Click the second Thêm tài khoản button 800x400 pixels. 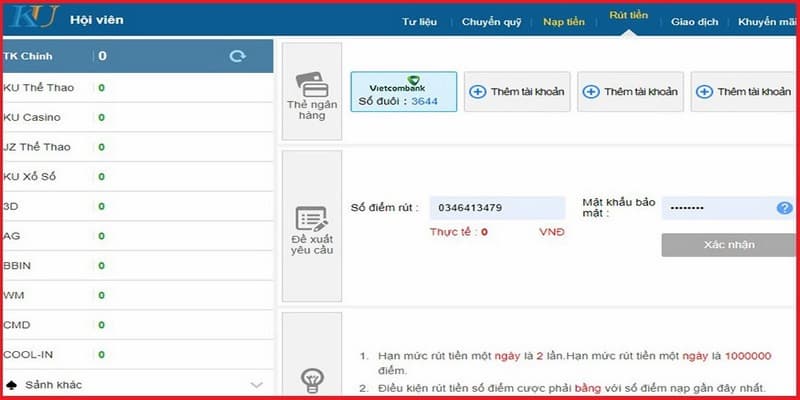(631, 92)
